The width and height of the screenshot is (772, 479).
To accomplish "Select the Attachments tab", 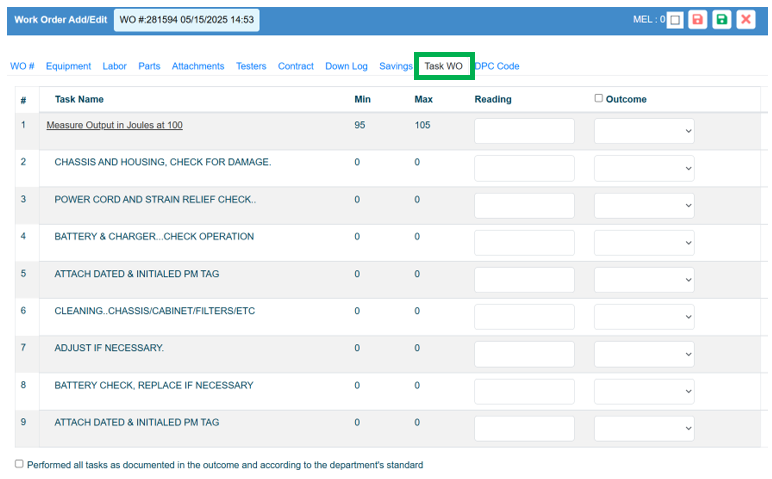I will pyautogui.click(x=198, y=66).
